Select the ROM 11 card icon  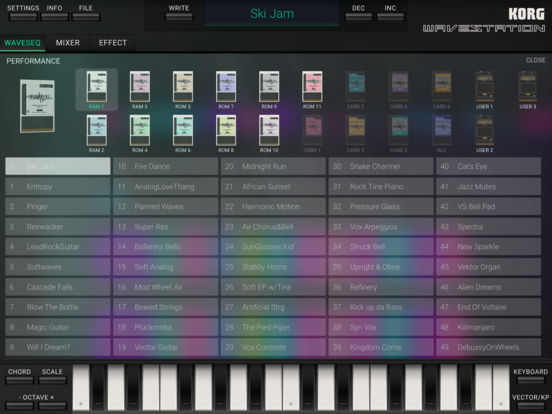point(312,87)
